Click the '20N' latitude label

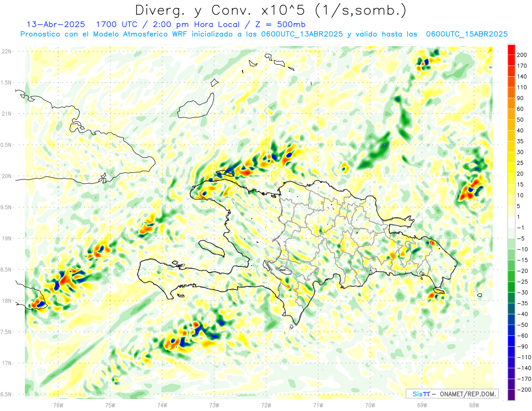(6, 176)
